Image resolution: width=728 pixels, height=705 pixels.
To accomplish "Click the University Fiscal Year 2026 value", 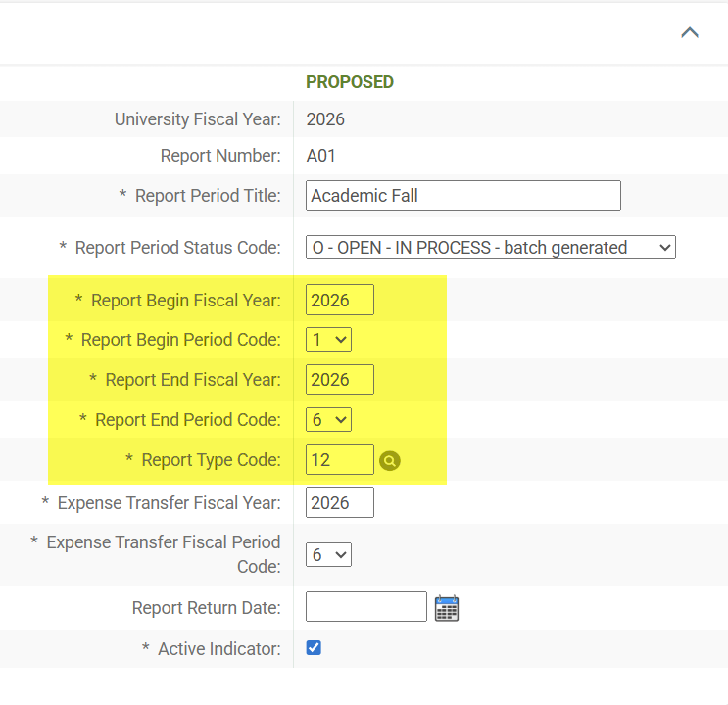I will click(325, 119).
